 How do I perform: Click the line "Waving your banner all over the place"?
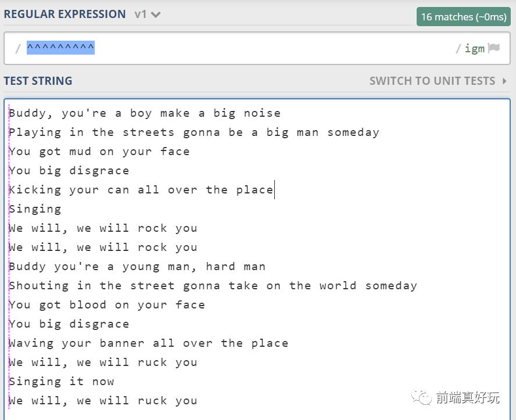(x=148, y=343)
